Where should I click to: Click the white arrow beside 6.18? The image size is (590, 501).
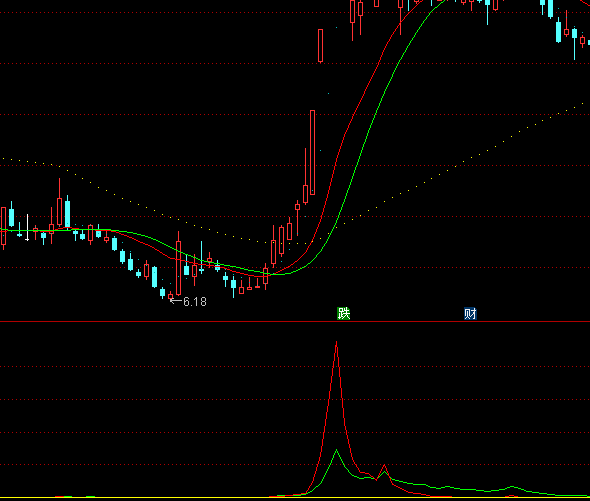(x=176, y=301)
